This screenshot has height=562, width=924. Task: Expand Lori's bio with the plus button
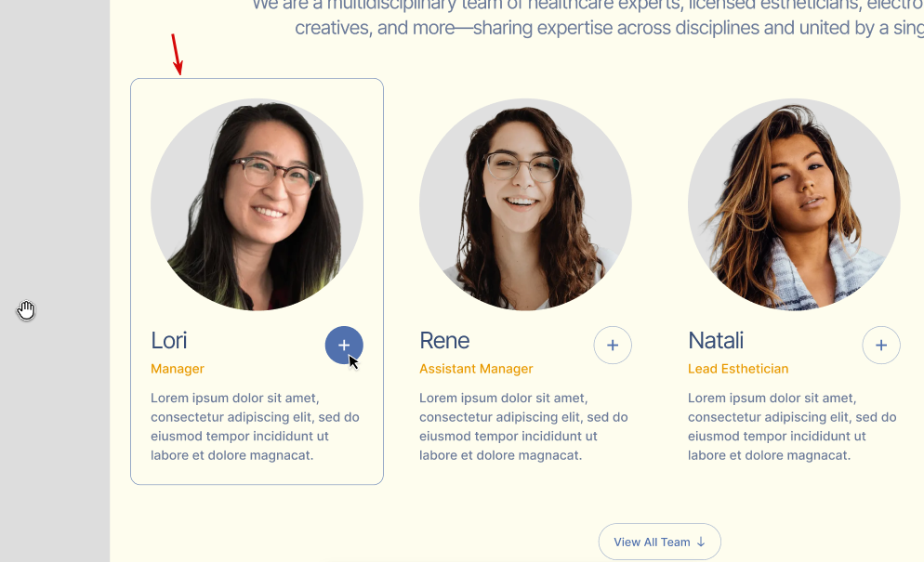tap(344, 346)
